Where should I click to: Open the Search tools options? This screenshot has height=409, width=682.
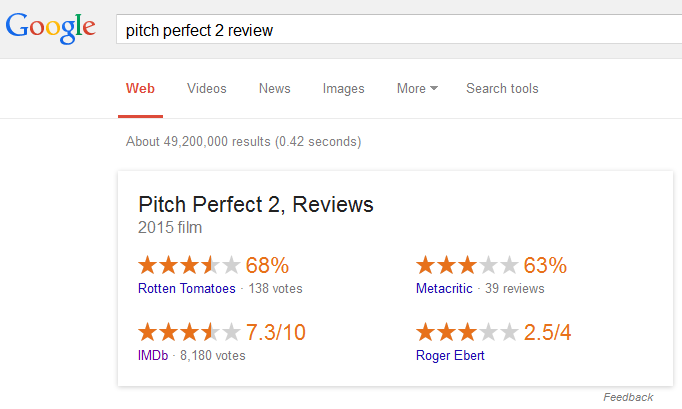click(x=502, y=89)
